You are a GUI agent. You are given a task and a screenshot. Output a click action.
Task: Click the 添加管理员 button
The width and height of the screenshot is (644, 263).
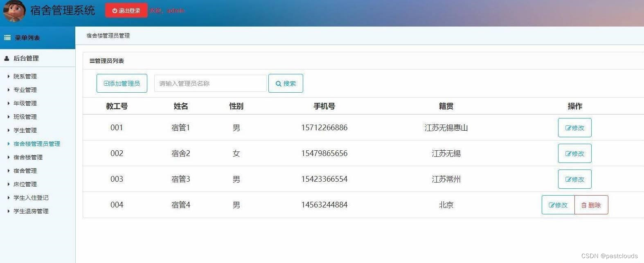pyautogui.click(x=122, y=83)
